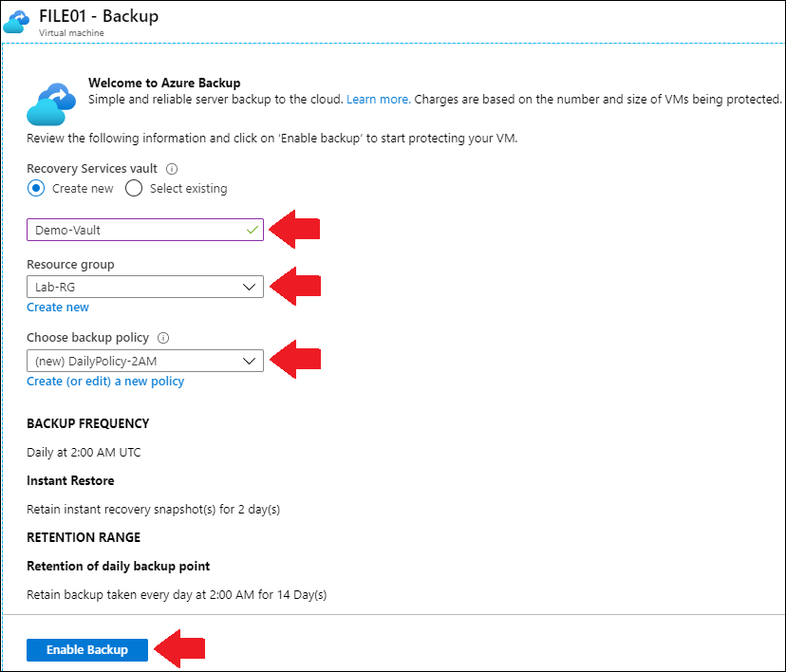This screenshot has width=786, height=672.
Task: Open Recovery Services vault info tooltip icon
Action: coord(172,169)
